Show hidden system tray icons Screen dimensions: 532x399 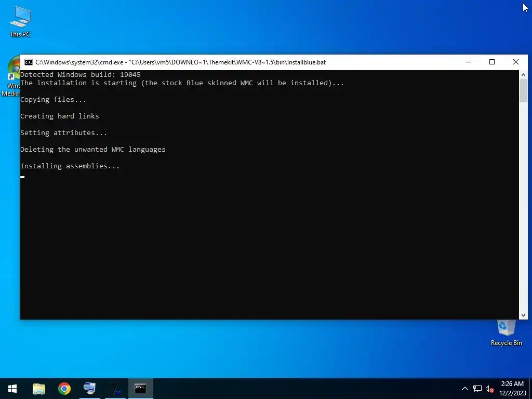click(465, 389)
